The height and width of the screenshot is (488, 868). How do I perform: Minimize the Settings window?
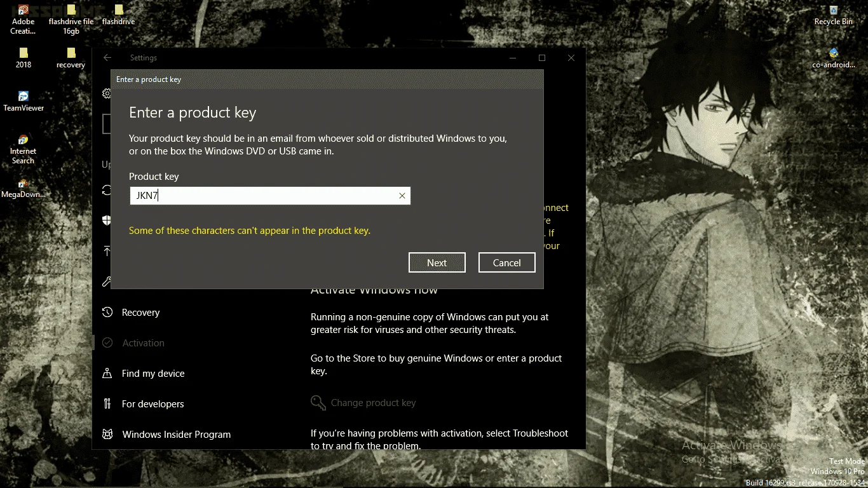pyautogui.click(x=513, y=58)
